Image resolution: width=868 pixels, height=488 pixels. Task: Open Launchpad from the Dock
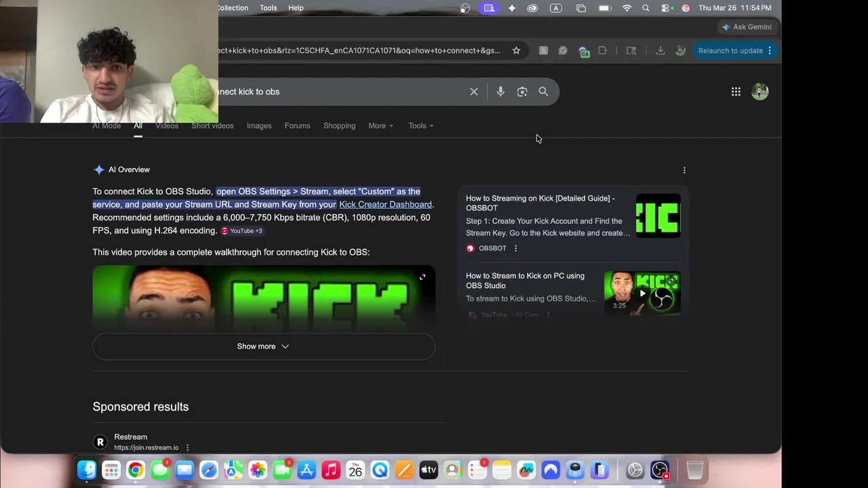111,470
